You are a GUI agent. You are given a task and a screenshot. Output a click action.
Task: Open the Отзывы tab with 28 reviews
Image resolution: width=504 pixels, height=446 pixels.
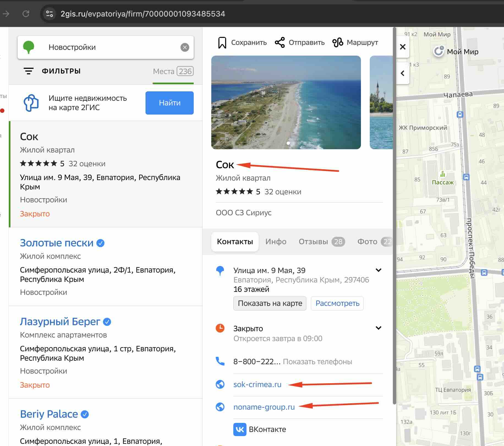click(322, 242)
